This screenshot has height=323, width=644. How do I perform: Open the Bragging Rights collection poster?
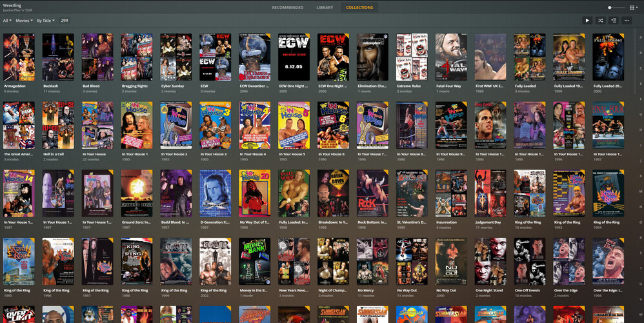[137, 57]
